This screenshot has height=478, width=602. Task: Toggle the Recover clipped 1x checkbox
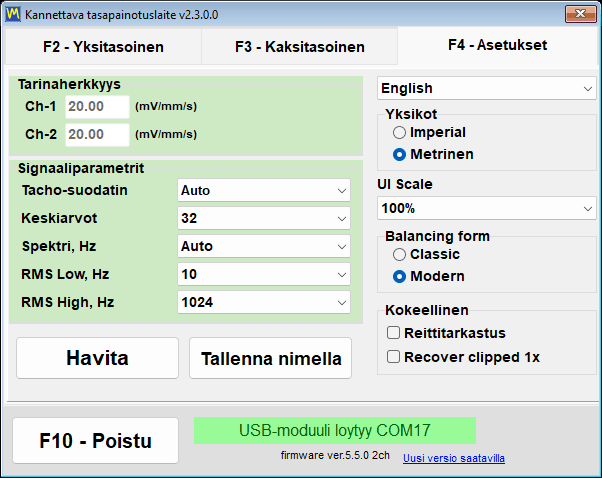pos(463,357)
